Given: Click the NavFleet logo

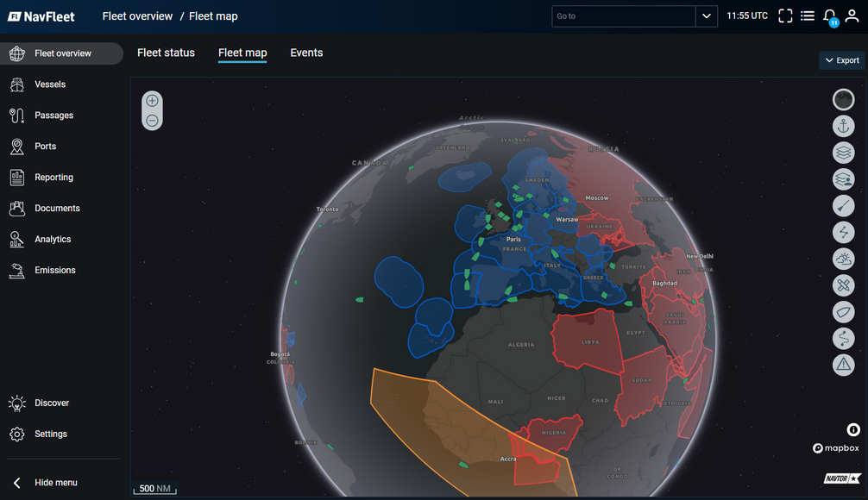Looking at the screenshot, I should [x=41, y=16].
